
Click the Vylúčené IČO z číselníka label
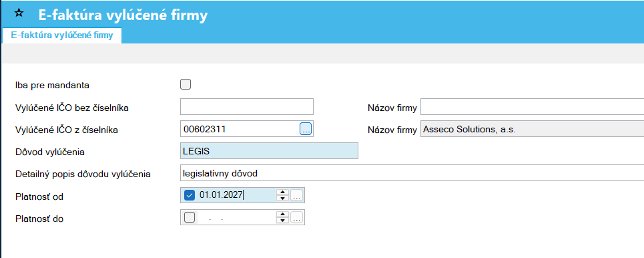tap(67, 130)
